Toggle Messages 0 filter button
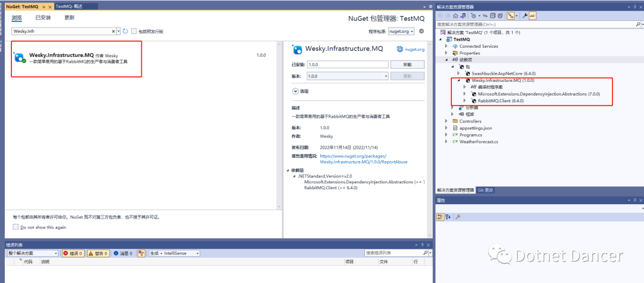The height and width of the screenshot is (283, 644). click(123, 253)
